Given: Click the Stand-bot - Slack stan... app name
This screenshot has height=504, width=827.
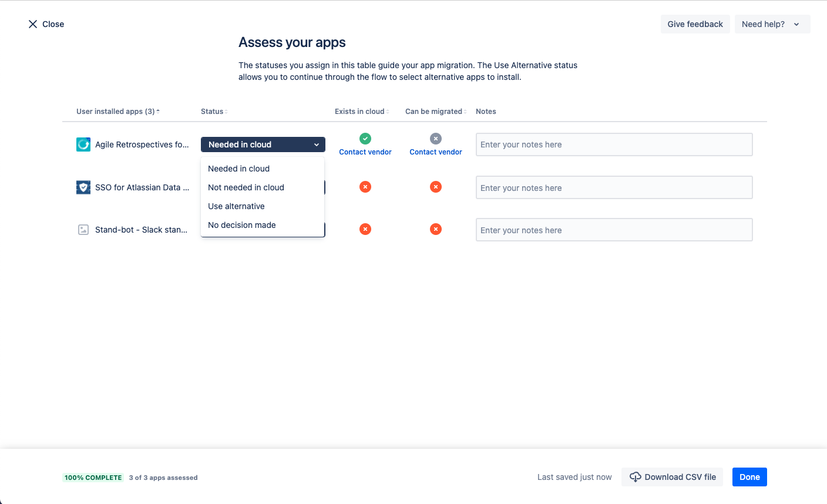Looking at the screenshot, I should (141, 230).
